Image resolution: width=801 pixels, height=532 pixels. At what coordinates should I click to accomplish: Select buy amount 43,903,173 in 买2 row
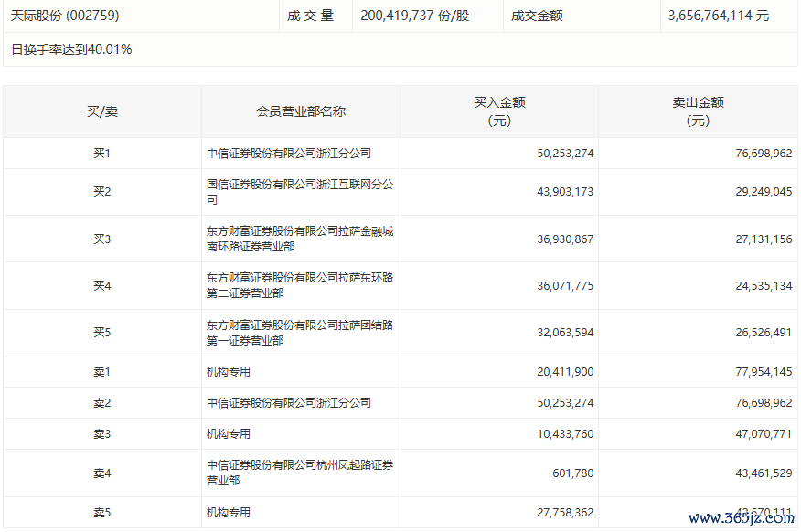pos(565,192)
